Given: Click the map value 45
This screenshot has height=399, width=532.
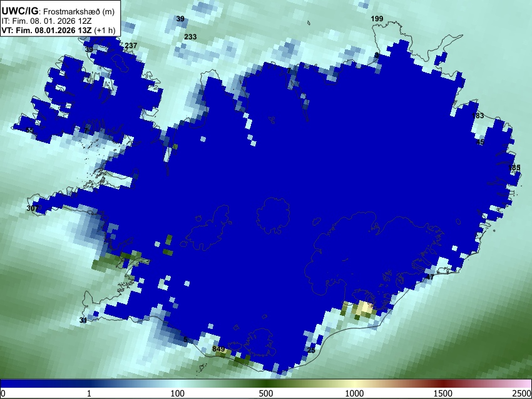Looking at the screenshot, I should pos(480,142).
